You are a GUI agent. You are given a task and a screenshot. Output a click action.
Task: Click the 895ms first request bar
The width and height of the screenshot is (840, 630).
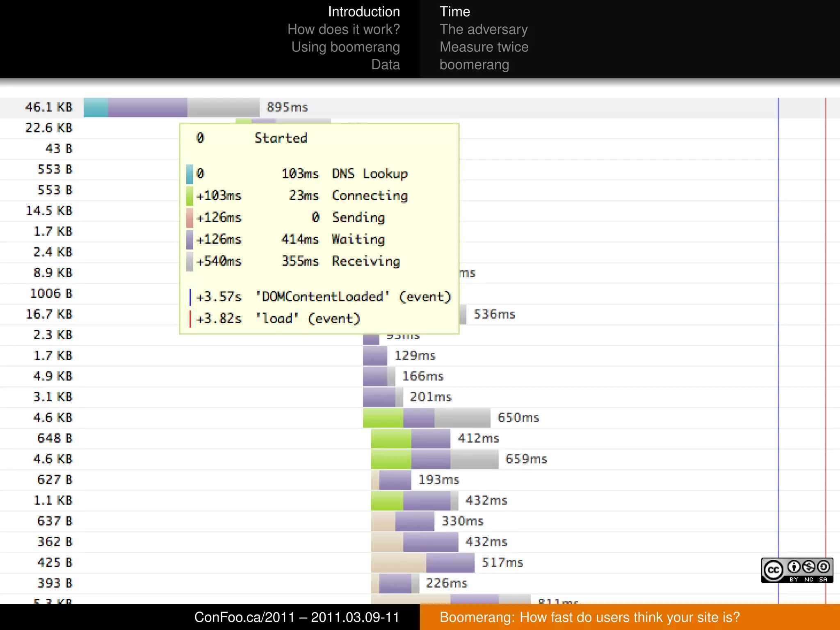[171, 107]
